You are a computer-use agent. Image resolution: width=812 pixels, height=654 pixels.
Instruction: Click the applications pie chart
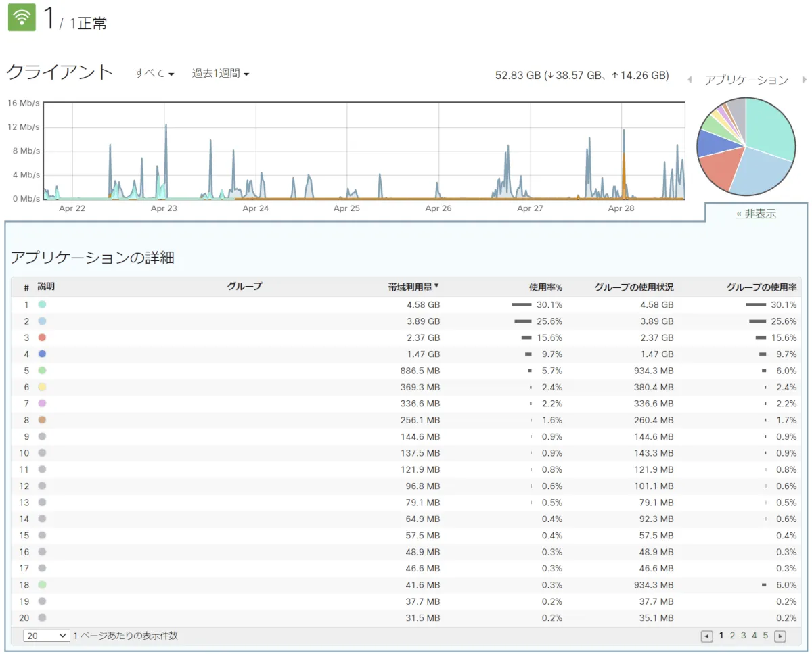pyautogui.click(x=746, y=146)
